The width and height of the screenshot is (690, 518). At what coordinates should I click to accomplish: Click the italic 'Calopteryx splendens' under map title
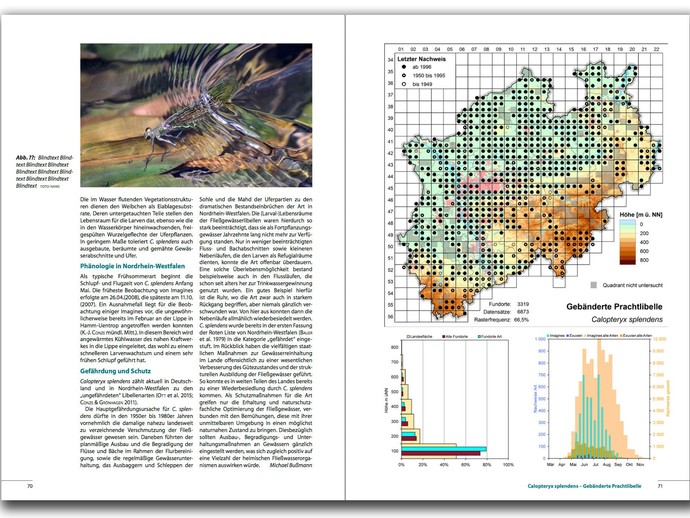pos(627,320)
